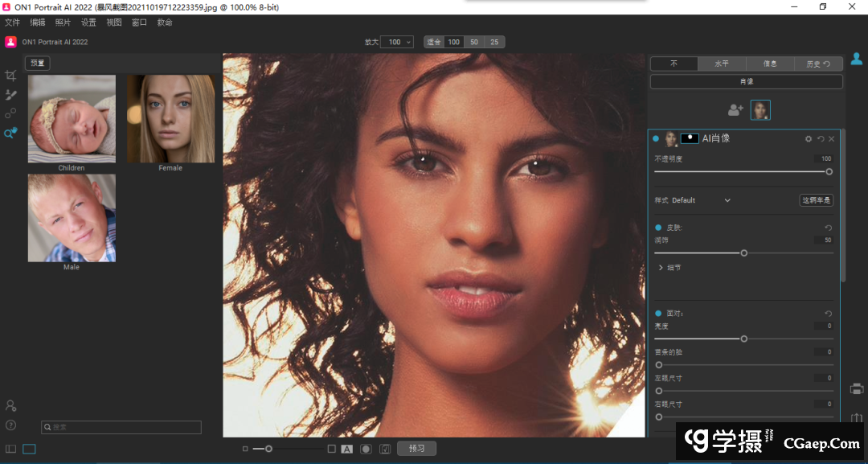Click the 不透明度 slider handle
This screenshot has width=868, height=464.
[x=829, y=171]
